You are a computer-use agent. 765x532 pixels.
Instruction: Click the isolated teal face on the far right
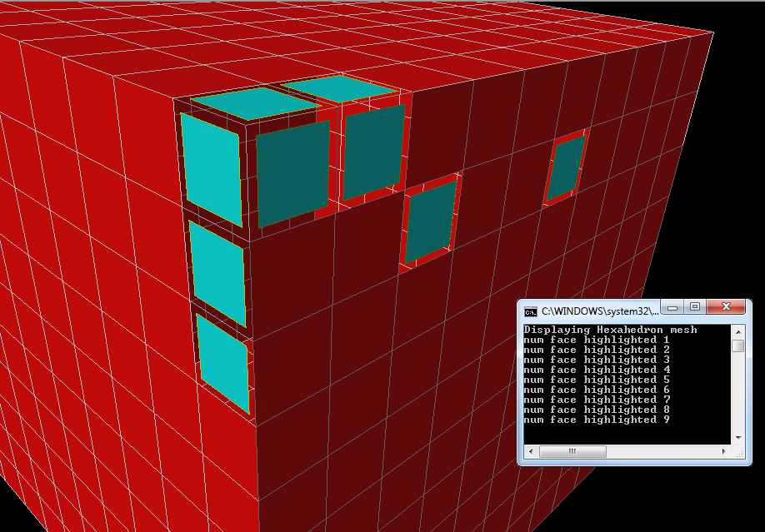point(567,168)
